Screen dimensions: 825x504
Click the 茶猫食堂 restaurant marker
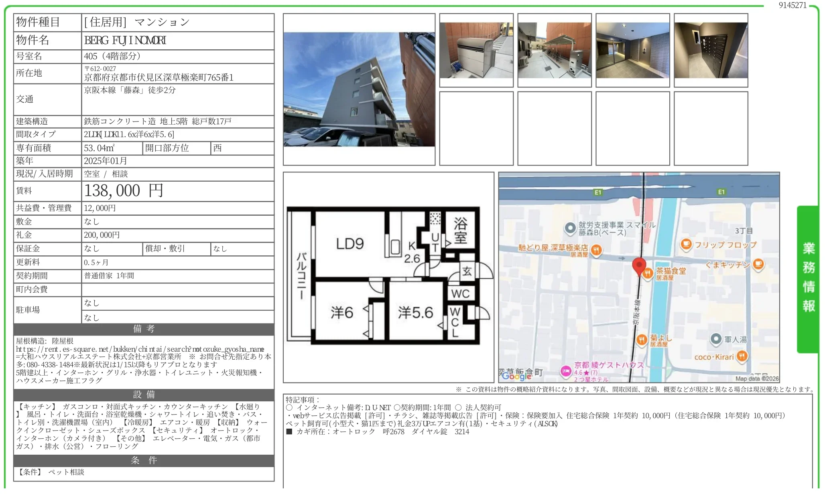(x=648, y=274)
